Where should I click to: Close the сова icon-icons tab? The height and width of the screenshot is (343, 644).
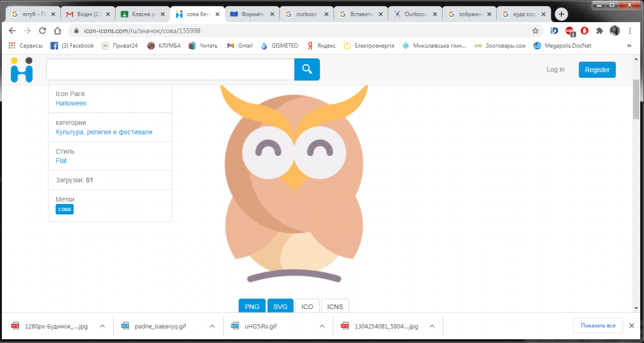click(x=217, y=14)
